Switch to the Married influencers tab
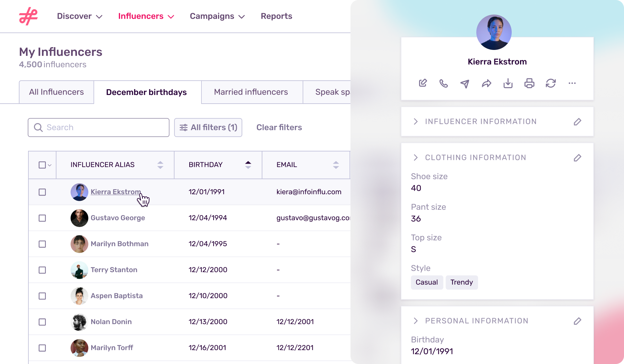This screenshot has width=624, height=364. (x=251, y=92)
